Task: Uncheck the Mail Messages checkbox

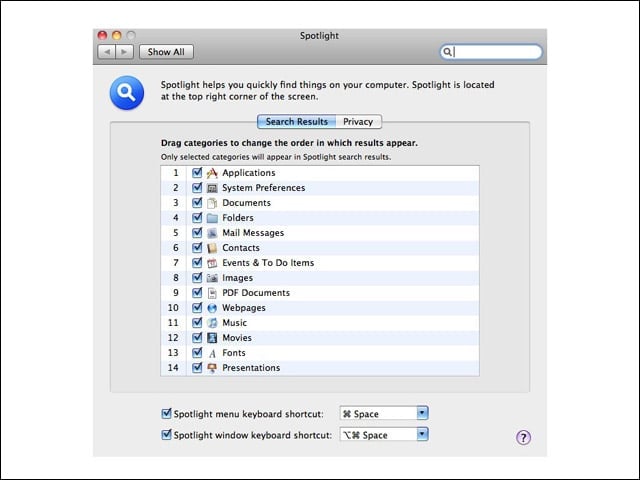Action: click(x=197, y=233)
